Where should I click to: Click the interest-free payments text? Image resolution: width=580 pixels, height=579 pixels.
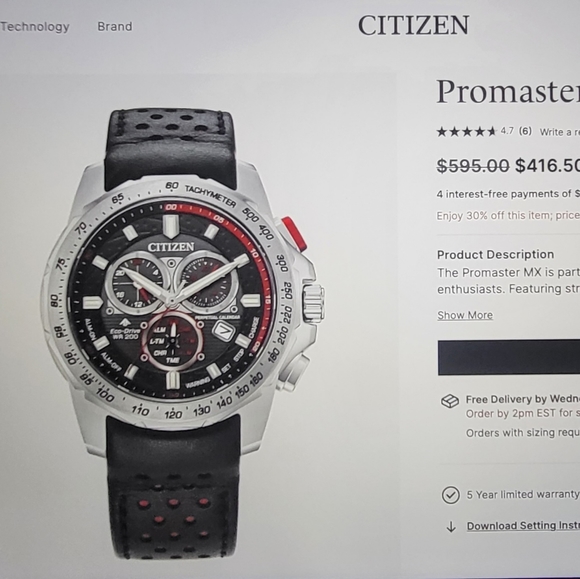[x=508, y=194]
